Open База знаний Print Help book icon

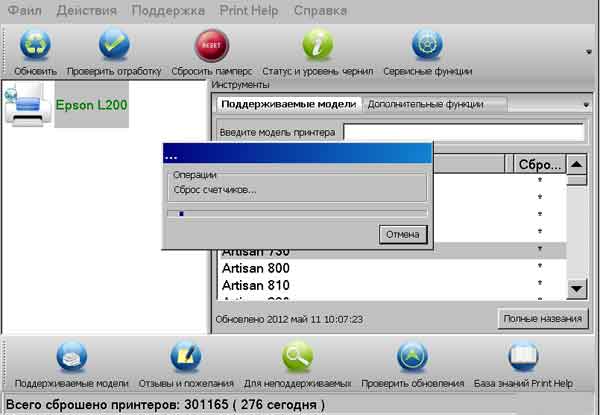(x=524, y=359)
